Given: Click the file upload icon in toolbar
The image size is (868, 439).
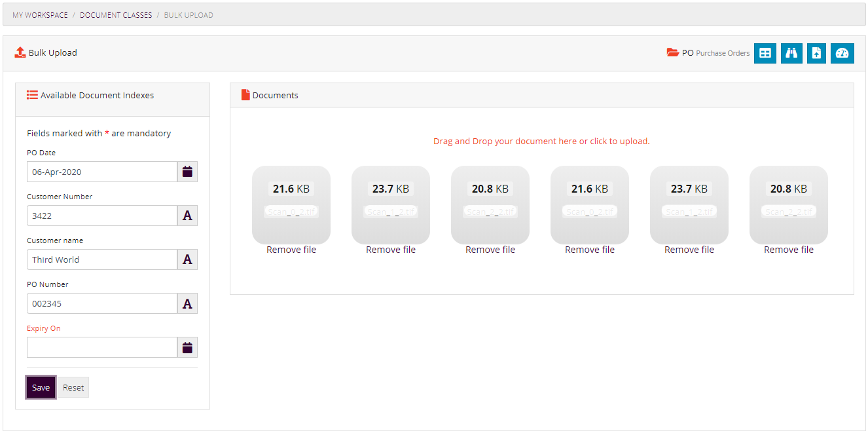Looking at the screenshot, I should click(x=816, y=53).
